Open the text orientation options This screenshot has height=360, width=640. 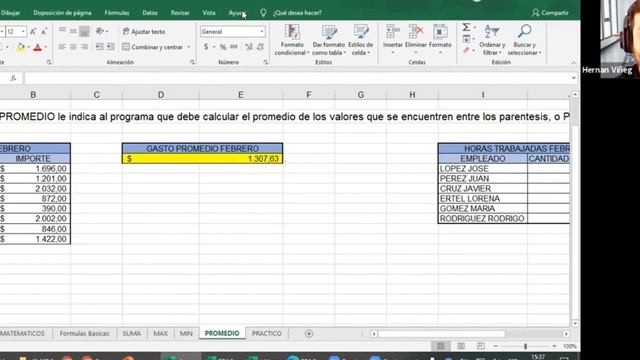102,31
